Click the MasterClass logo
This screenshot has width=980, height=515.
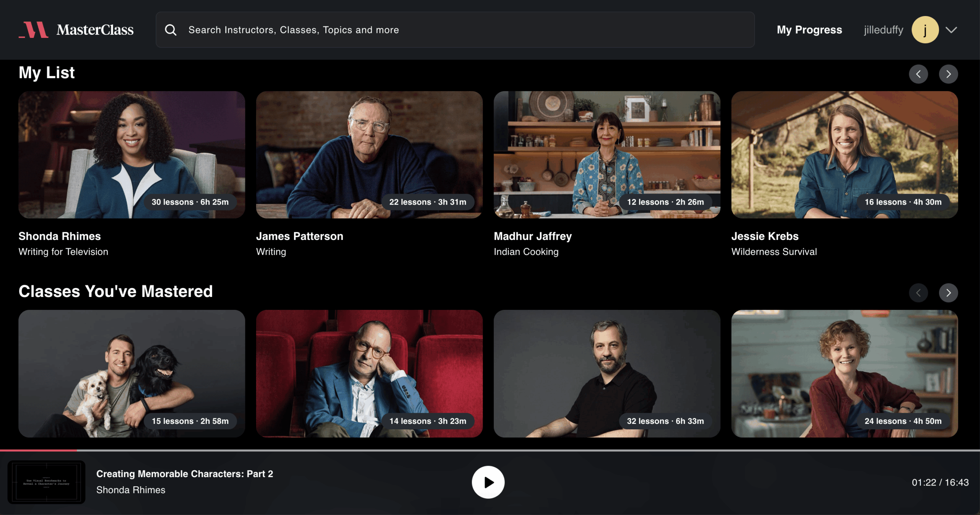click(x=76, y=30)
